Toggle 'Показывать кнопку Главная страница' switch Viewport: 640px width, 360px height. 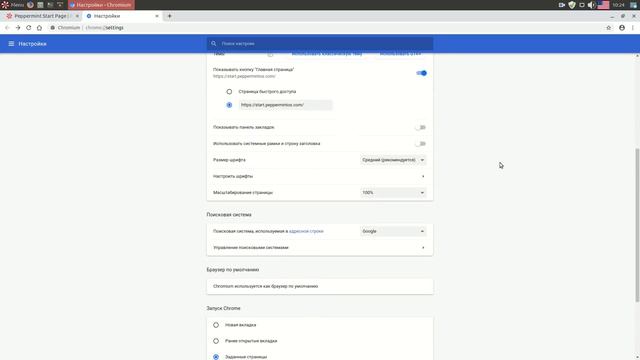[x=421, y=73]
